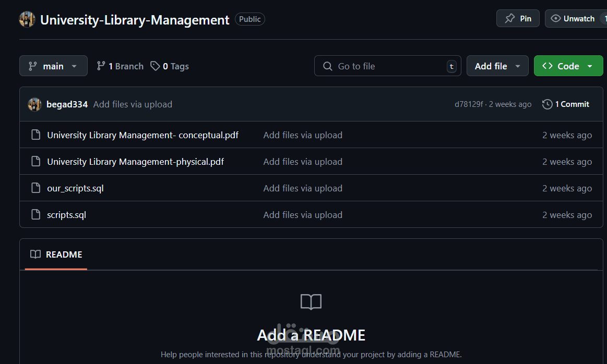Click the history clock icon beside 1 Commit
Viewport: 607px width, 364px height.
547,104
